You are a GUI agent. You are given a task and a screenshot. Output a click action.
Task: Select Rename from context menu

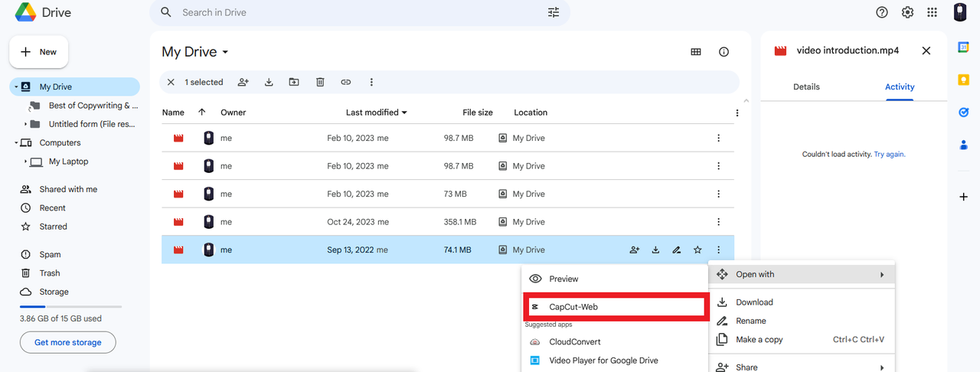coord(802,321)
